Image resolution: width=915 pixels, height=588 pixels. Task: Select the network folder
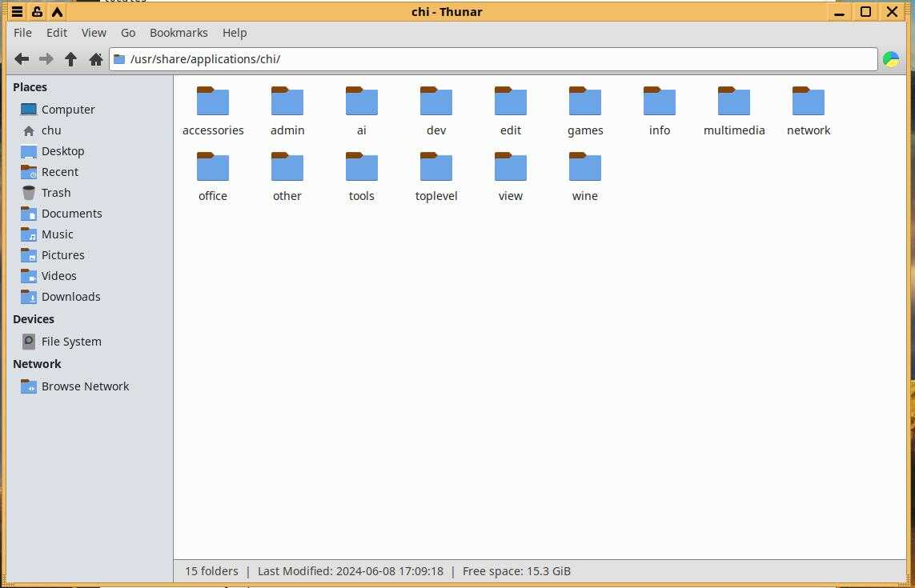tap(809, 101)
